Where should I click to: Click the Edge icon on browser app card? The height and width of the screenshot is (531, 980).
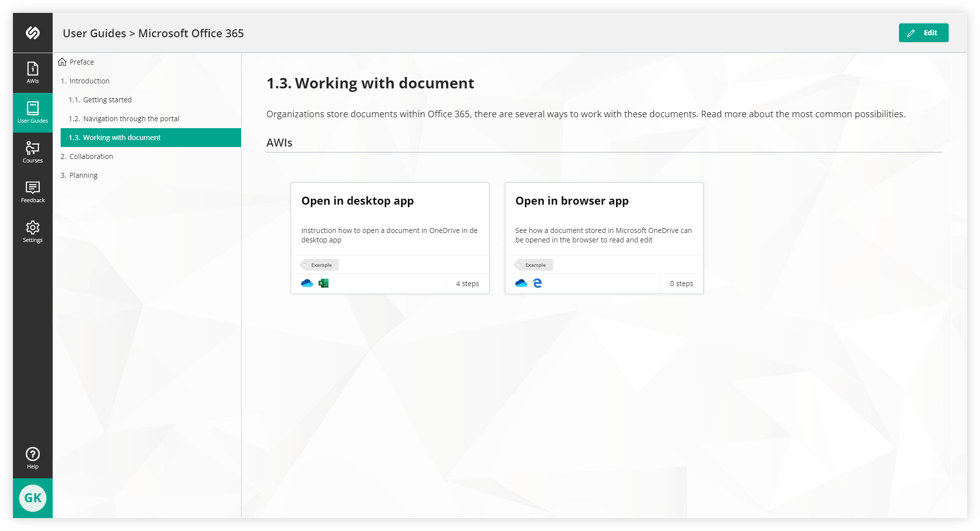pos(537,283)
